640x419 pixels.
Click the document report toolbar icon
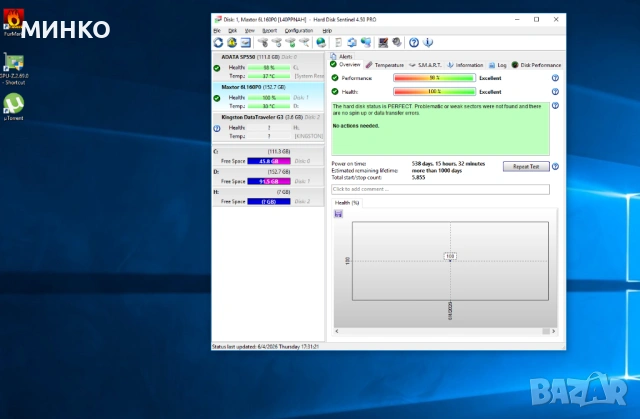pos(338,42)
